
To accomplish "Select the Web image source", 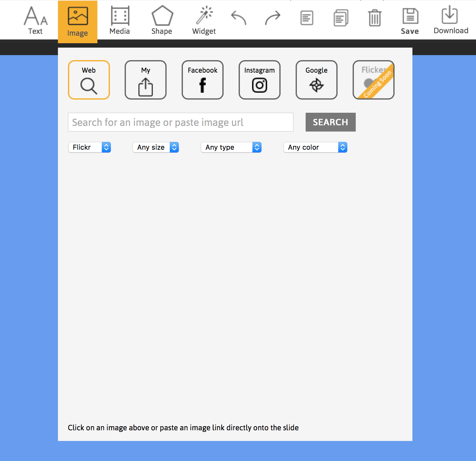I will (89, 80).
